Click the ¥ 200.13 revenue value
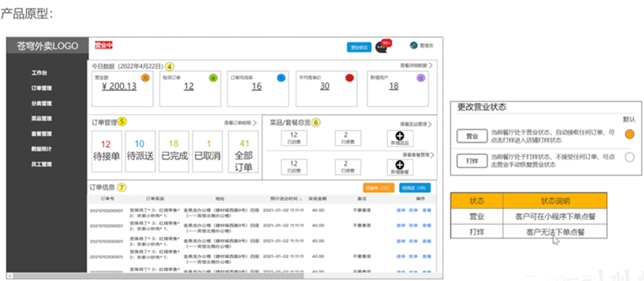644x281 pixels. [119, 87]
